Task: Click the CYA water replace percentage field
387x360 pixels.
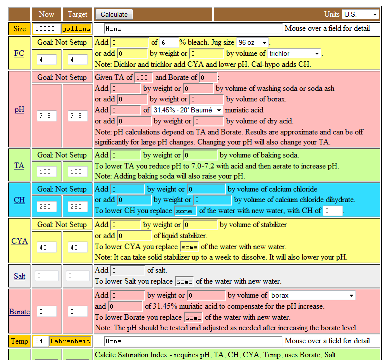Action: [x=189, y=247]
